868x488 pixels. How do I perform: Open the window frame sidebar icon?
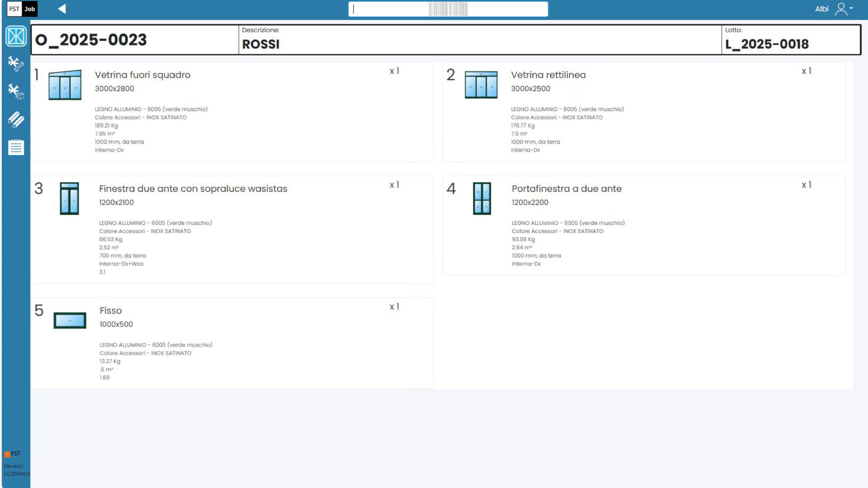[16, 36]
